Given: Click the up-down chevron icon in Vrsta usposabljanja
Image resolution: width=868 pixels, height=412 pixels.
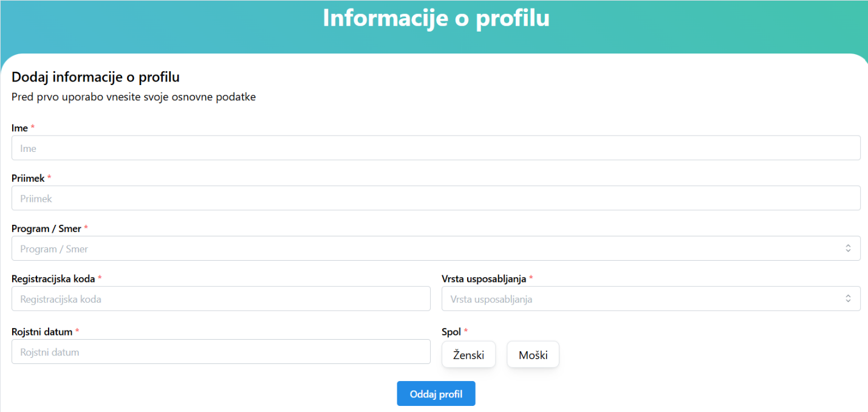Looking at the screenshot, I should coord(848,299).
